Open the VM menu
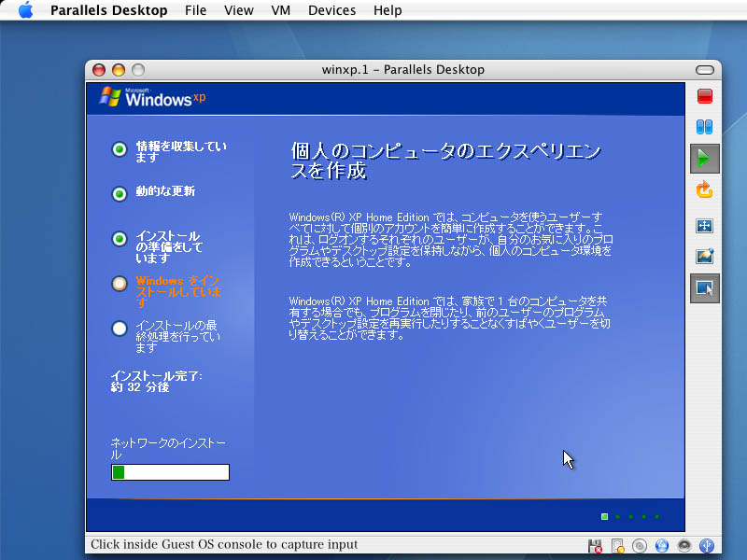 [x=280, y=10]
